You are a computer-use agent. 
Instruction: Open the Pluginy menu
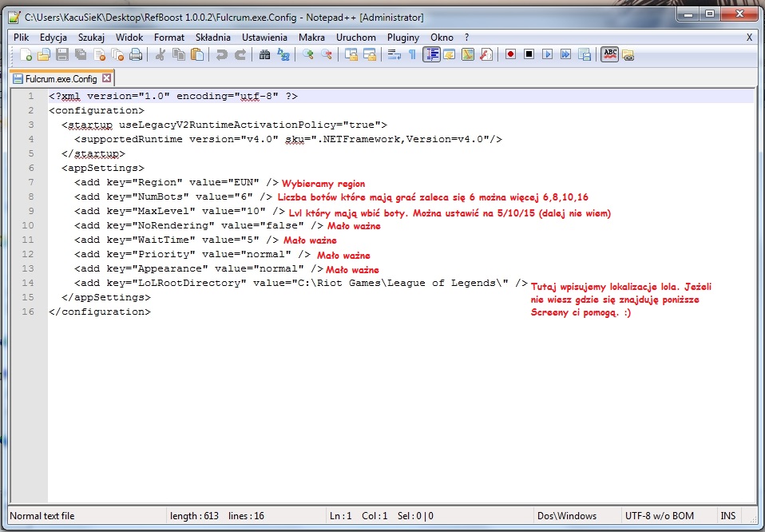point(403,37)
